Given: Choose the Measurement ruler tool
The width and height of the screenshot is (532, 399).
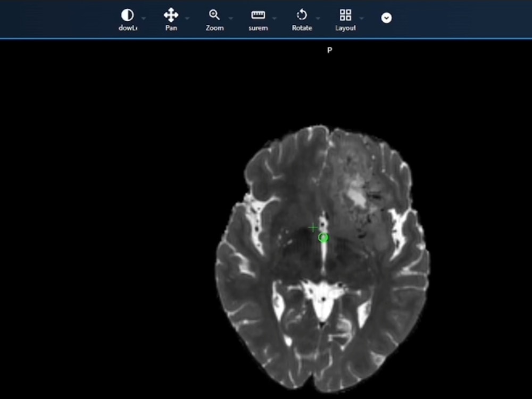Looking at the screenshot, I should point(258,20).
